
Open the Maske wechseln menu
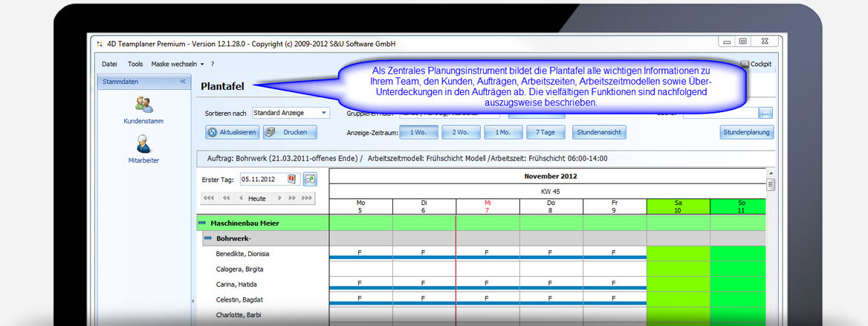coord(177,64)
